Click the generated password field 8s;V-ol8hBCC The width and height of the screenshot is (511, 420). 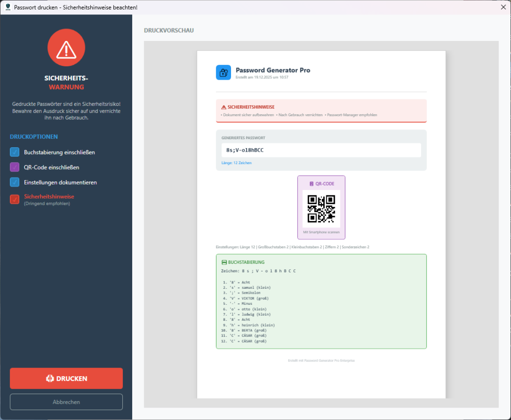321,150
